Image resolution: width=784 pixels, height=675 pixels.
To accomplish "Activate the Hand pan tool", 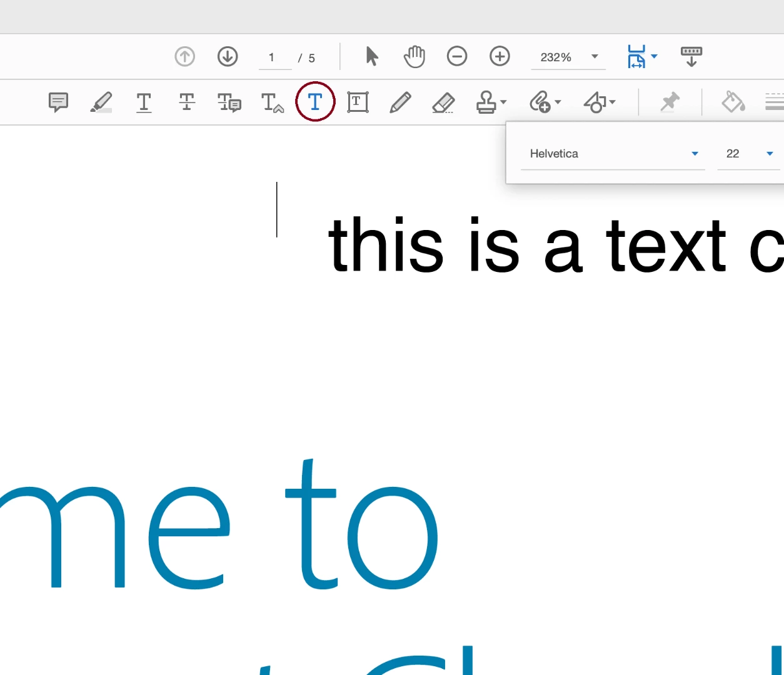I will 414,56.
